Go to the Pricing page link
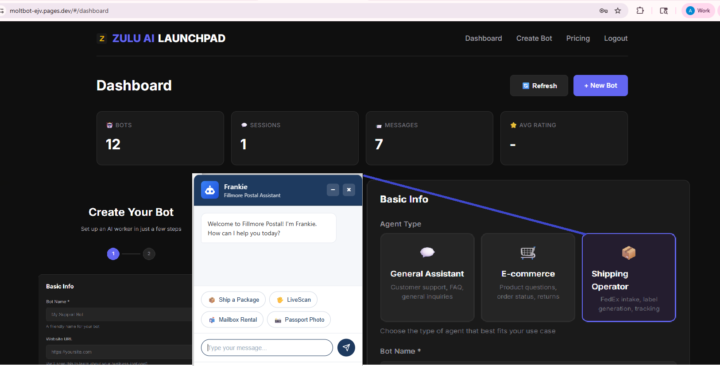 pos(578,39)
